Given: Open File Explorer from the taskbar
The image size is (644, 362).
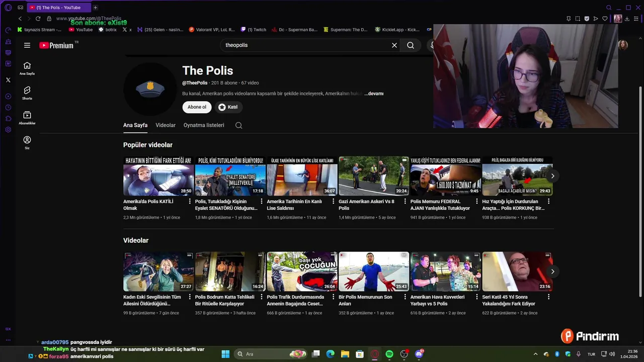Looking at the screenshot, I should [345, 354].
